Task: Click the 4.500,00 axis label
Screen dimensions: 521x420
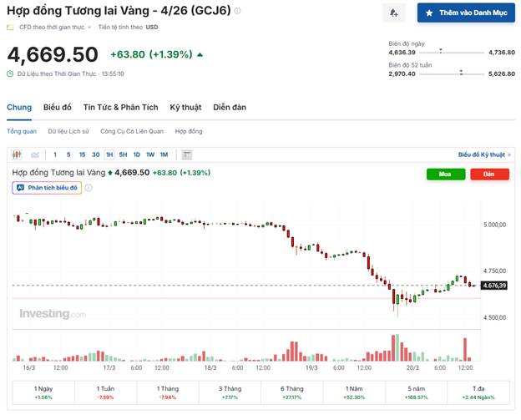Action: [495, 317]
